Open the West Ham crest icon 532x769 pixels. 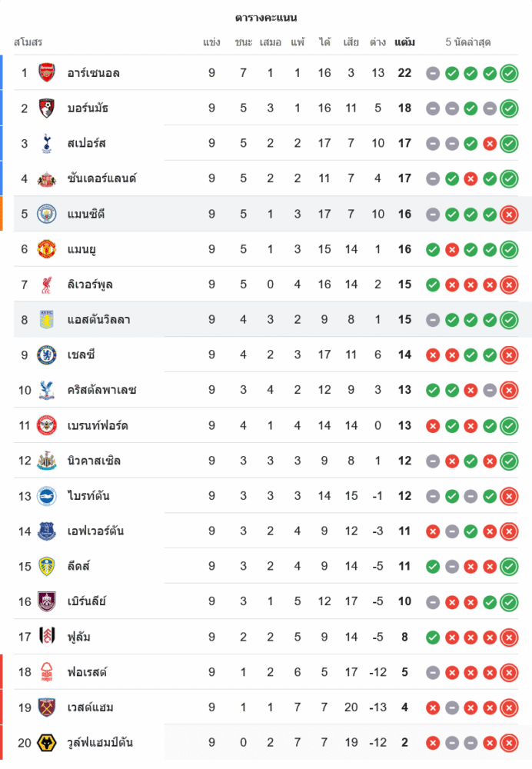tap(47, 707)
